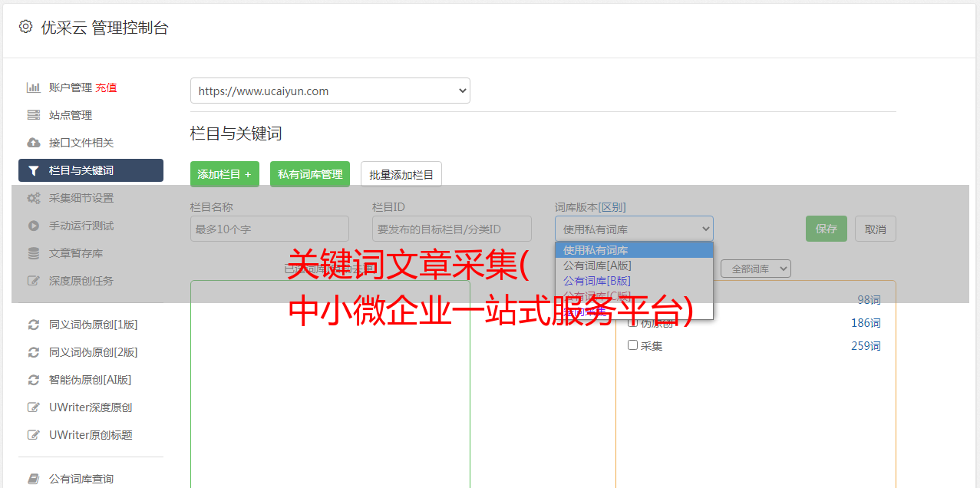The image size is (980, 488).
Task: Choose 公有词库[A版] in the open list
Action: (634, 265)
